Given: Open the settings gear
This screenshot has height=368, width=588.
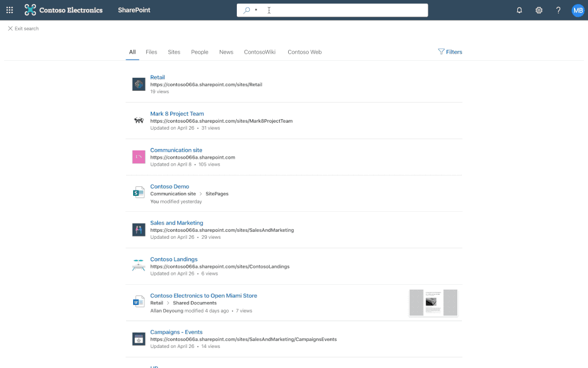Looking at the screenshot, I should tap(539, 10).
